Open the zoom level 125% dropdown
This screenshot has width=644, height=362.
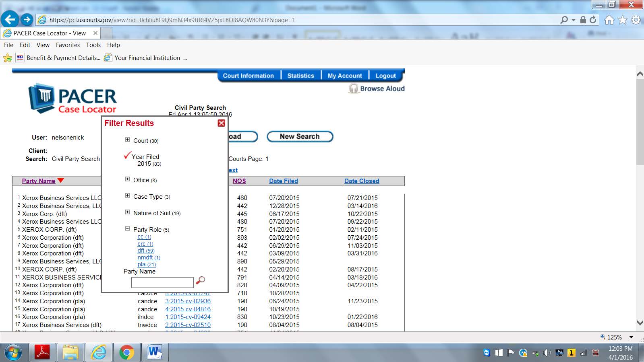click(631, 337)
